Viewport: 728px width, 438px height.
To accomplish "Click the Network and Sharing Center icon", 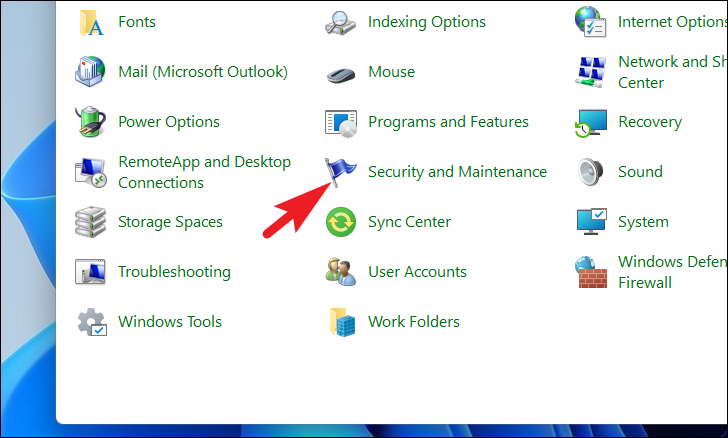I will [591, 72].
